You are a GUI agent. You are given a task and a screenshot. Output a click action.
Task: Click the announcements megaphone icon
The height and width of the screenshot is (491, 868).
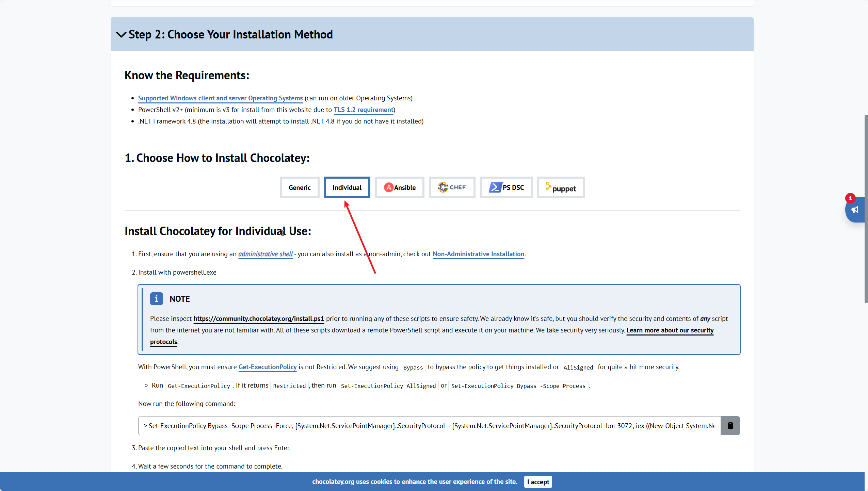[x=855, y=210]
